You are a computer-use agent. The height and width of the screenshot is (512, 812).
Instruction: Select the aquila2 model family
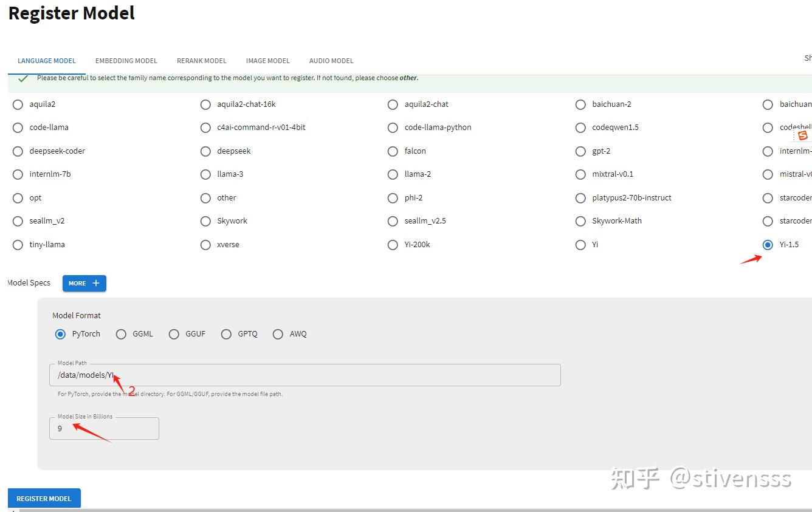click(18, 104)
